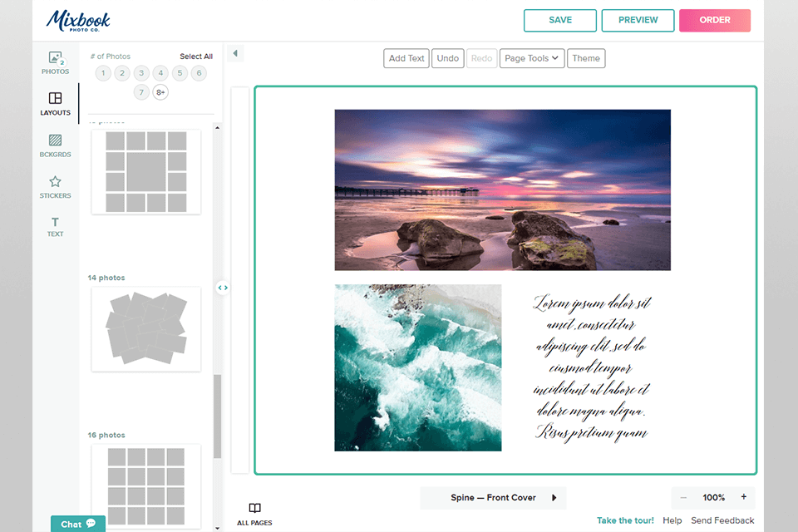Filter layouts by 1 photo

point(103,73)
